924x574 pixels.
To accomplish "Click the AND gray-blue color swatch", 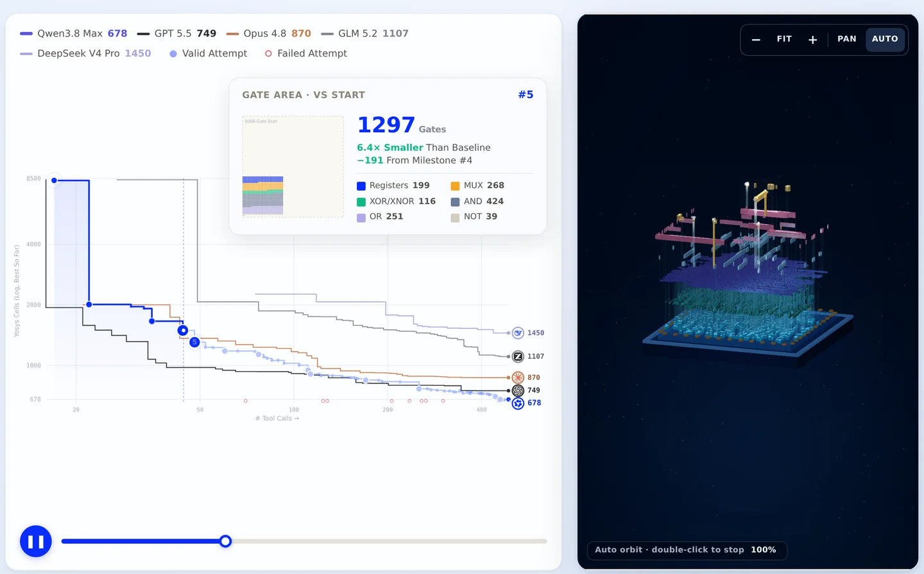I will coord(455,202).
